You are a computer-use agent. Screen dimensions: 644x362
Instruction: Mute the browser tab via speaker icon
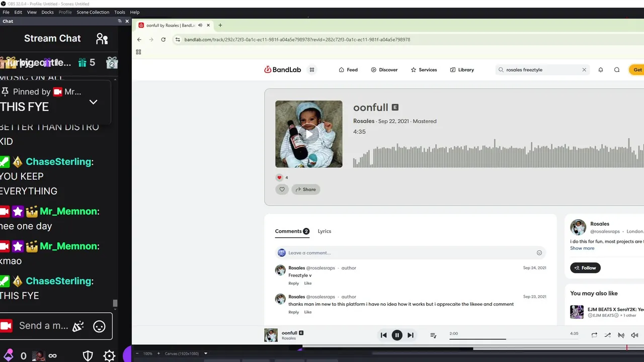(200, 25)
